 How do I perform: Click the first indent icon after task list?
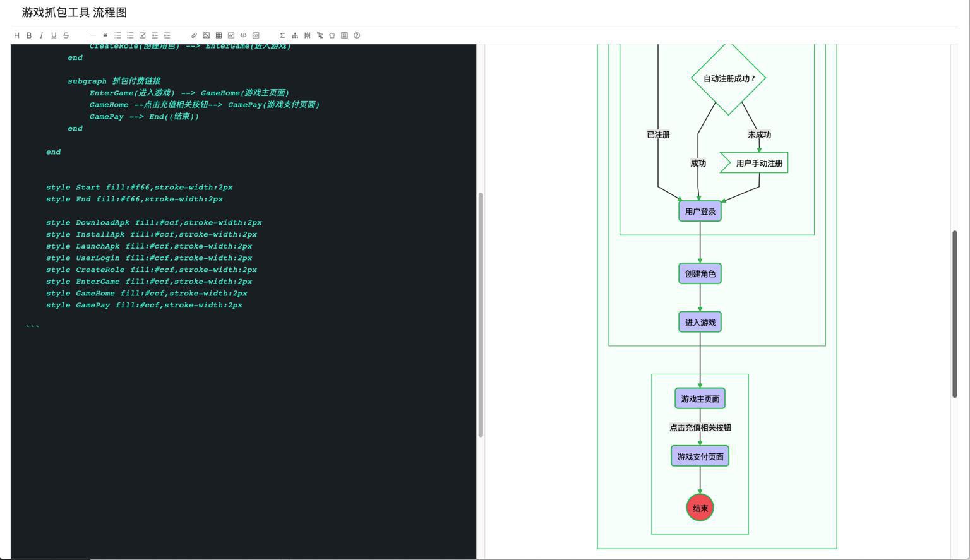tap(155, 35)
